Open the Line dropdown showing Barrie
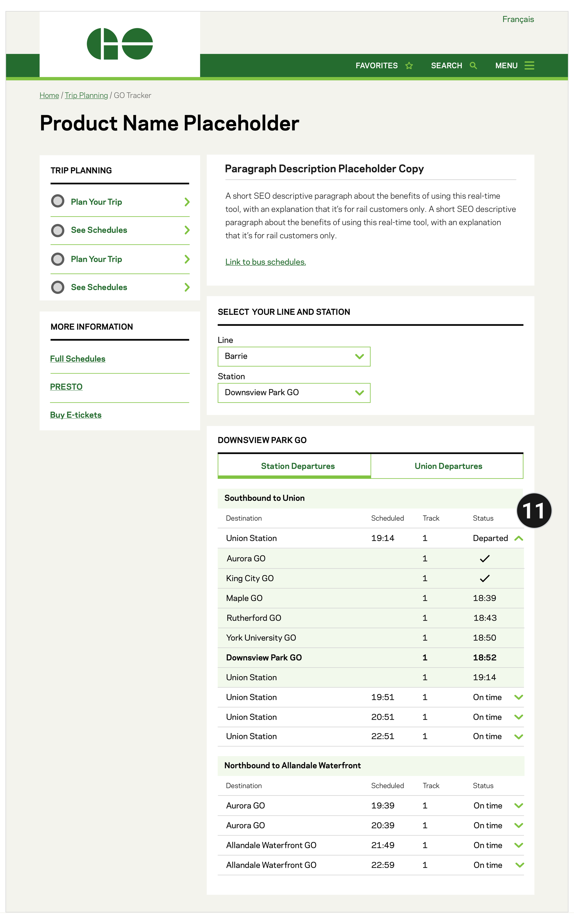 [x=294, y=356]
